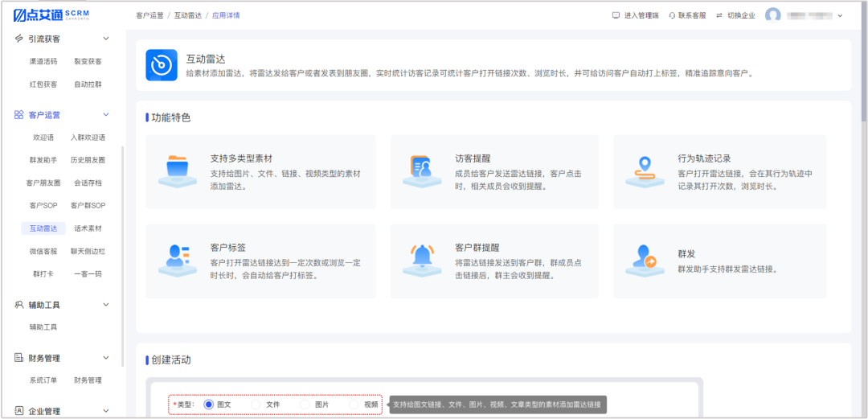Open 渠道活码 in the sidebar
Image resolution: width=868 pixels, height=419 pixels.
(43, 61)
